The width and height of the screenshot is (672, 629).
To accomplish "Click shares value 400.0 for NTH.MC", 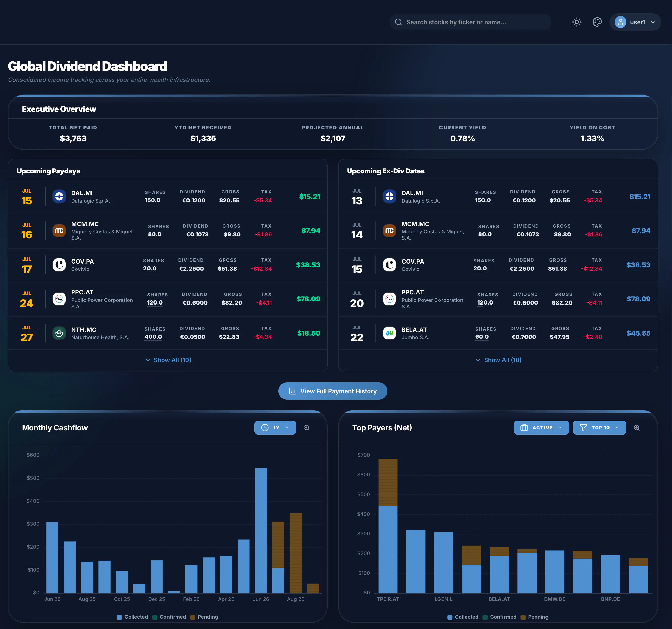I will point(153,336).
